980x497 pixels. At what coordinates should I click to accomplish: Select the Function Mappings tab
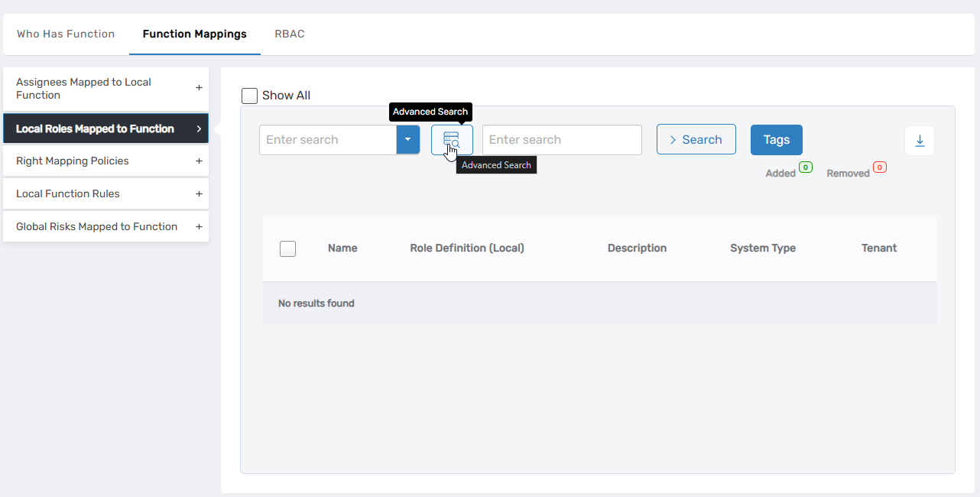194,34
